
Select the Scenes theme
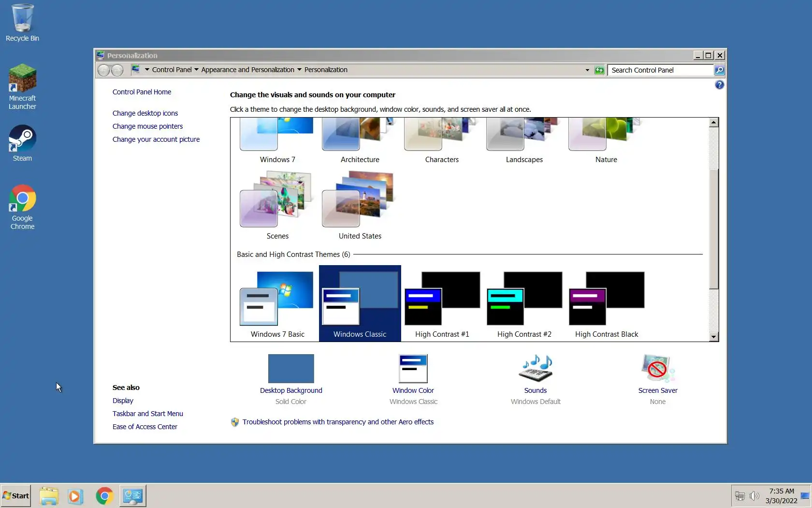point(277,206)
